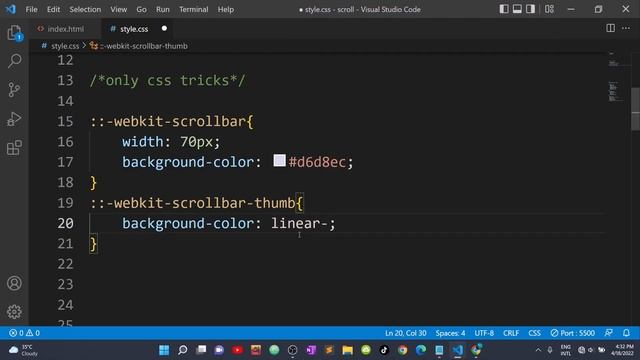Click Ln 20, Col 30 in status bar
This screenshot has width=640, height=360.
click(406, 333)
